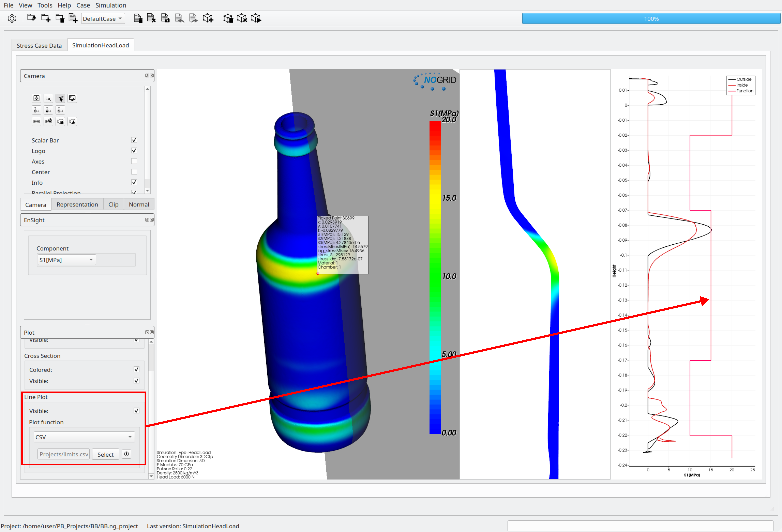
Task: Disable the Line Plot Visible checkbox
Action: pyautogui.click(x=136, y=411)
